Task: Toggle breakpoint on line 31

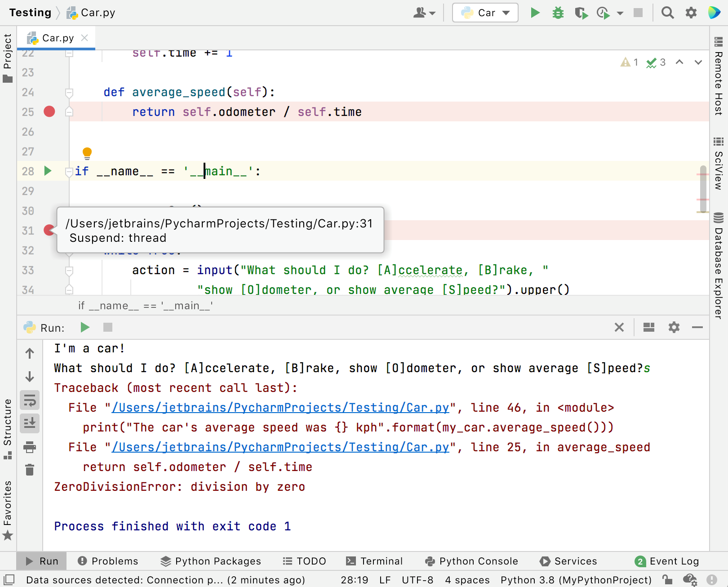Action: [x=49, y=231]
